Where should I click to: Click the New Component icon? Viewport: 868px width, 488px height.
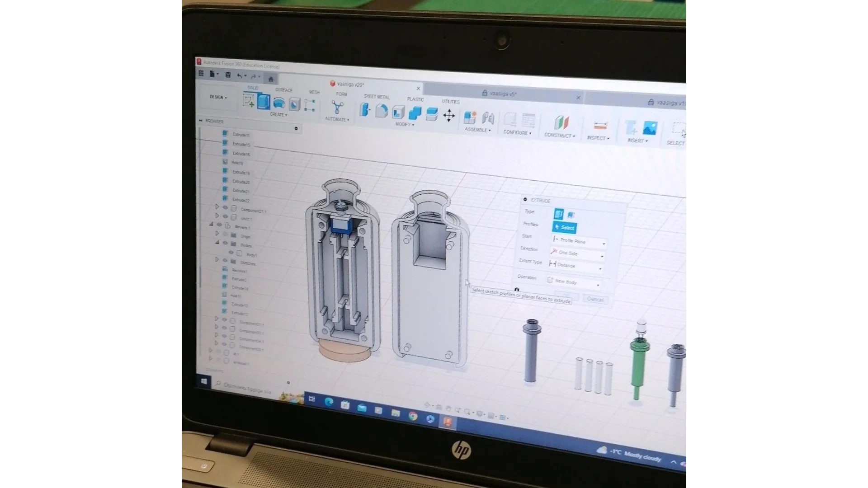(x=470, y=117)
